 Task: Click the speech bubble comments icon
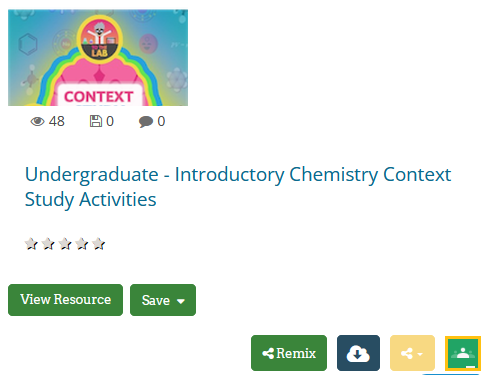pos(146,122)
